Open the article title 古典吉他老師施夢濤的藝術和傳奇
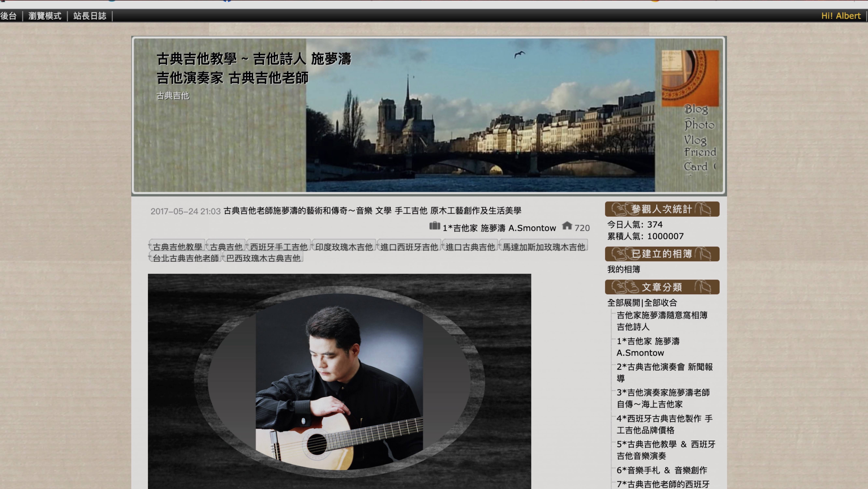 click(x=372, y=211)
